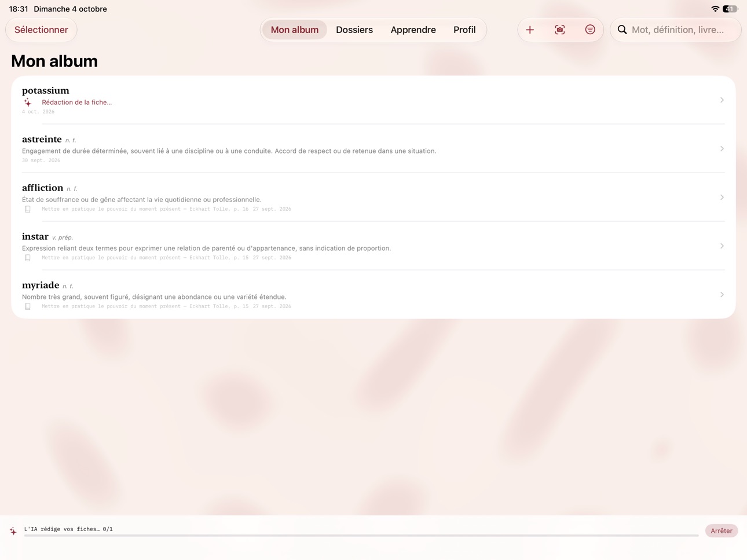Click the sparkle icon beside 'Rédaction de la fiche…'

click(28, 103)
